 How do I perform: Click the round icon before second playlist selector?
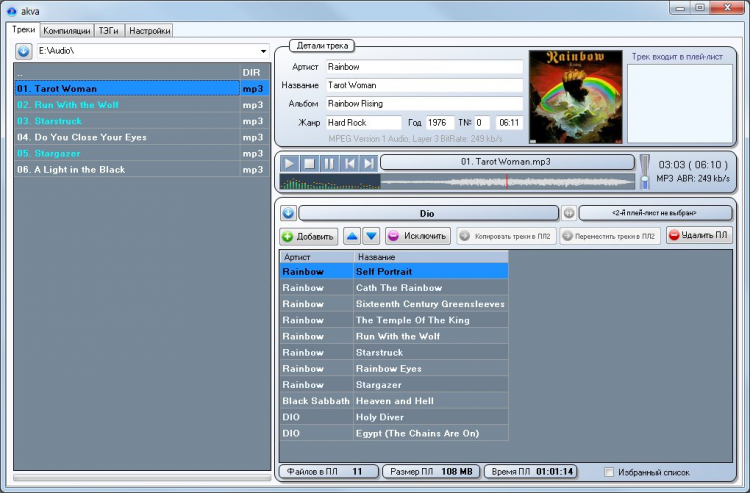click(x=569, y=213)
